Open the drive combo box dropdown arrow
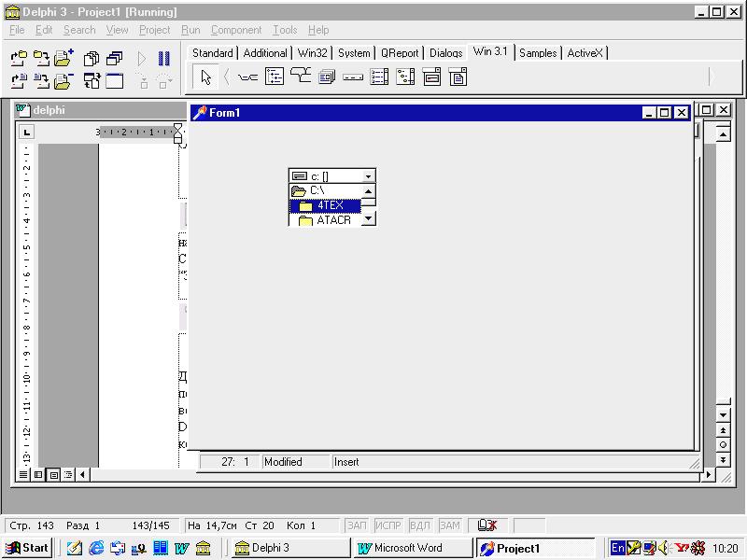 (x=368, y=176)
